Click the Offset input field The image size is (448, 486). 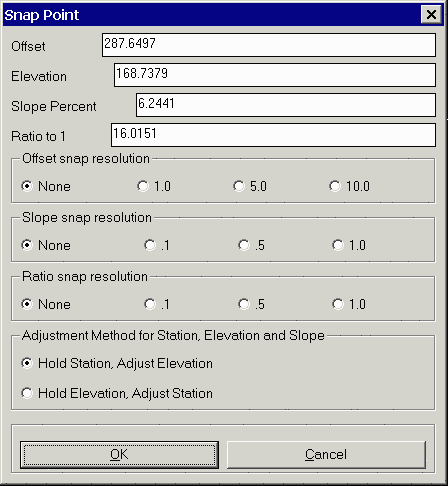pyautogui.click(x=269, y=45)
